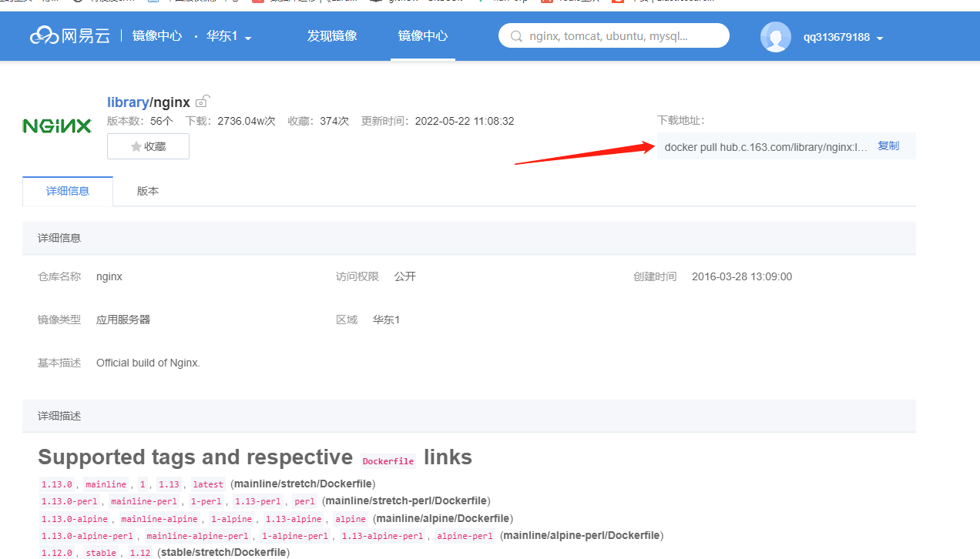Click the Dockerfile code label in heading
The height and width of the screenshot is (559, 980).
click(388, 461)
